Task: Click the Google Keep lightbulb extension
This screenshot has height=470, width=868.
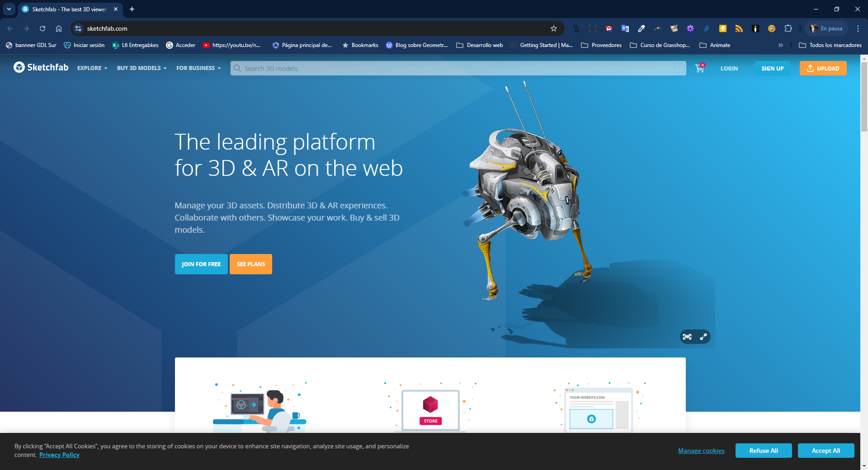Action: pyautogui.click(x=723, y=28)
